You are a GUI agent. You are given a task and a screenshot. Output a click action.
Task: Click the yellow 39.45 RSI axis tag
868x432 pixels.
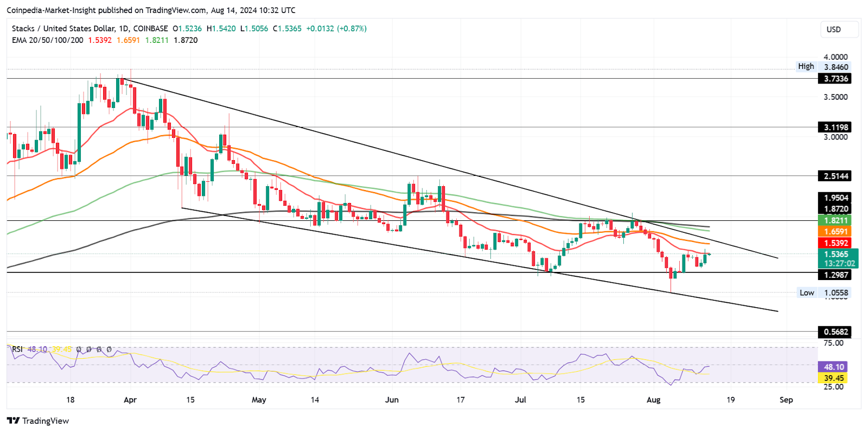[833, 378]
